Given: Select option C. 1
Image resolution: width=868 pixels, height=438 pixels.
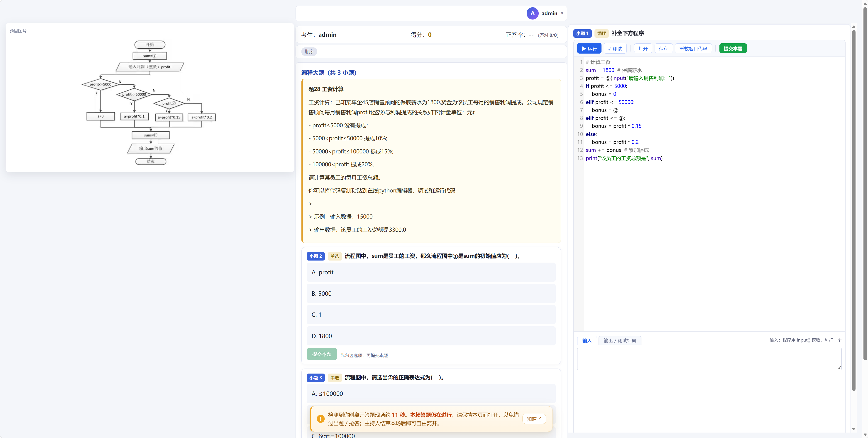Looking at the screenshot, I should [431, 315].
